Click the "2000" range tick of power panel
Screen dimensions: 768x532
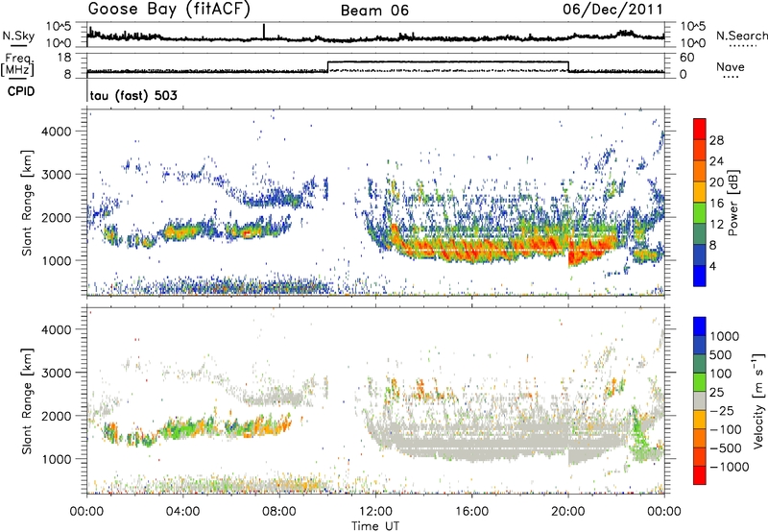(x=56, y=217)
